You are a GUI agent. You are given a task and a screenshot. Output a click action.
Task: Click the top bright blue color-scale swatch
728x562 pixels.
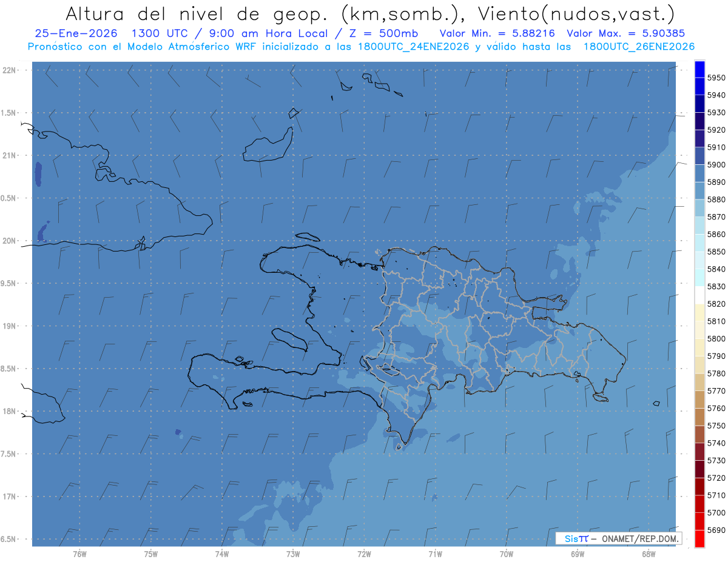pos(699,69)
